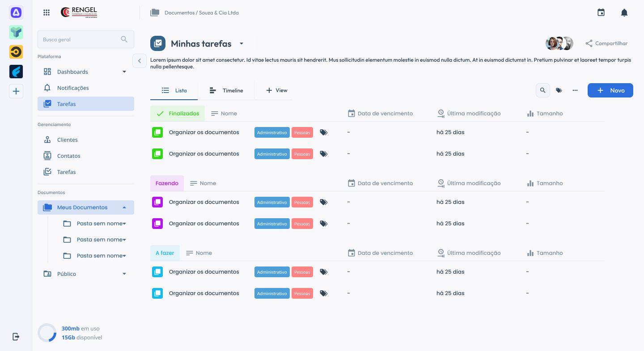
Task: Click the logout icon in left rail
Action: pyautogui.click(x=16, y=337)
